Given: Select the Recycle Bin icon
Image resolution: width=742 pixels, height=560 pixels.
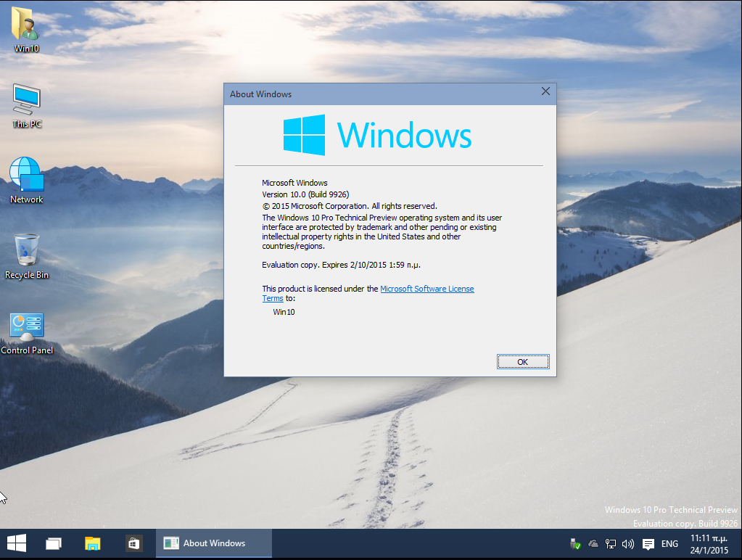Looking at the screenshot, I should (x=27, y=257).
